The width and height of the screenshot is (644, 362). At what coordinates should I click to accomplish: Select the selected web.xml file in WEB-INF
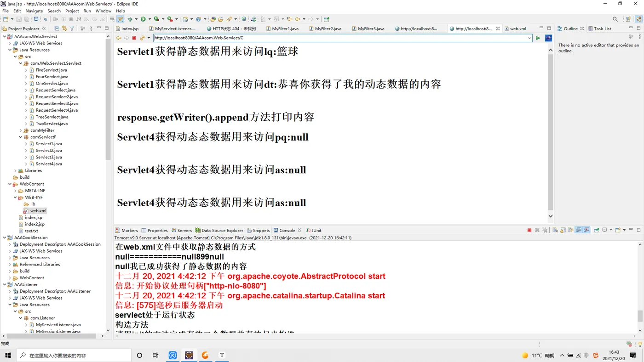tap(38, 211)
